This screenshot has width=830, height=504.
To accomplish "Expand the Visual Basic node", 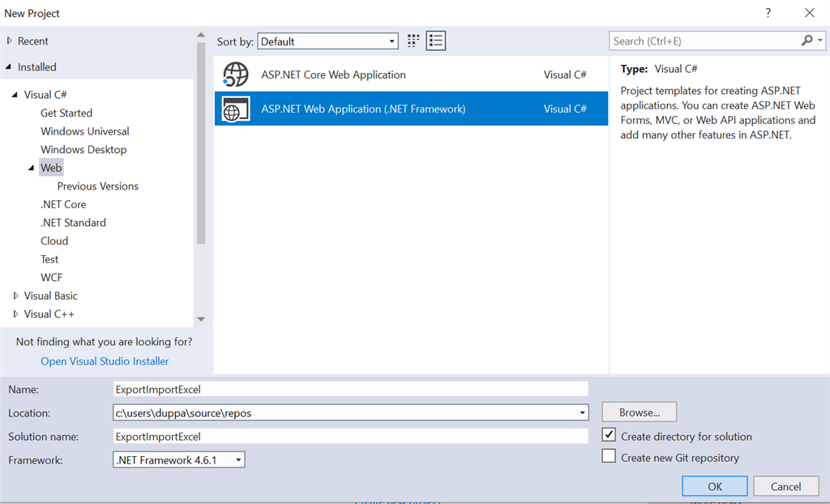I will (x=15, y=295).
